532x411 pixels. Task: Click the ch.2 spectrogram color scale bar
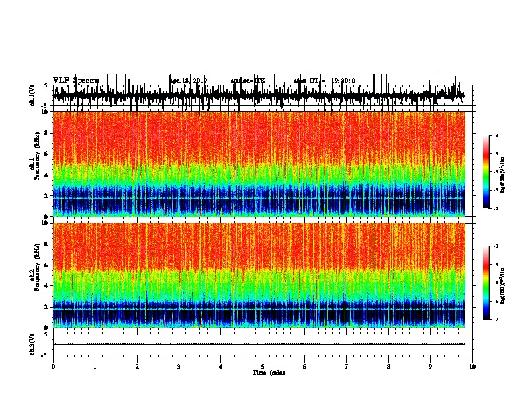[x=486, y=283]
